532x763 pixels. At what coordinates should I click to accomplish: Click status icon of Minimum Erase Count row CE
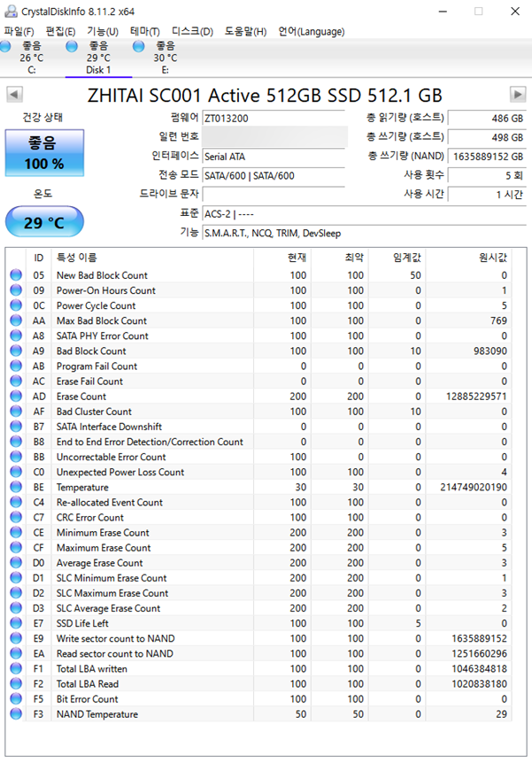pyautogui.click(x=16, y=532)
